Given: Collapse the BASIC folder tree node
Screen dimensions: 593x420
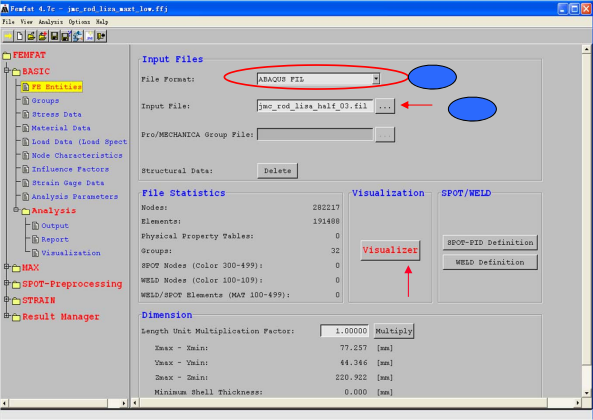Looking at the screenshot, I should (6, 70).
